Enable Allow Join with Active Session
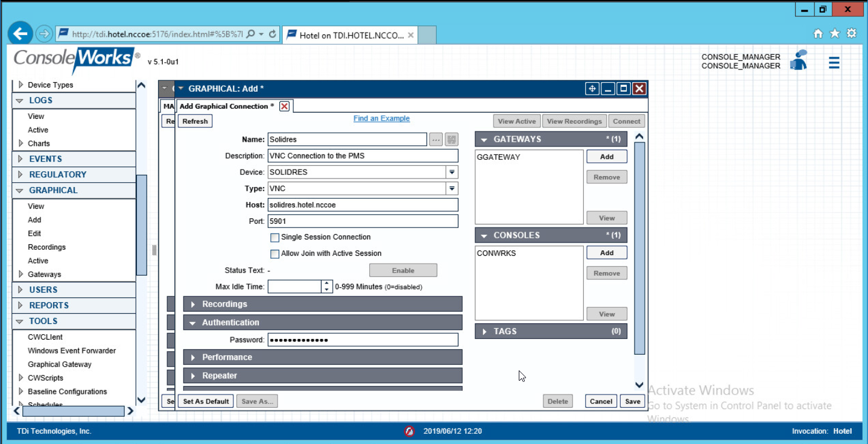Viewport: 868px width, 444px height. coord(275,254)
